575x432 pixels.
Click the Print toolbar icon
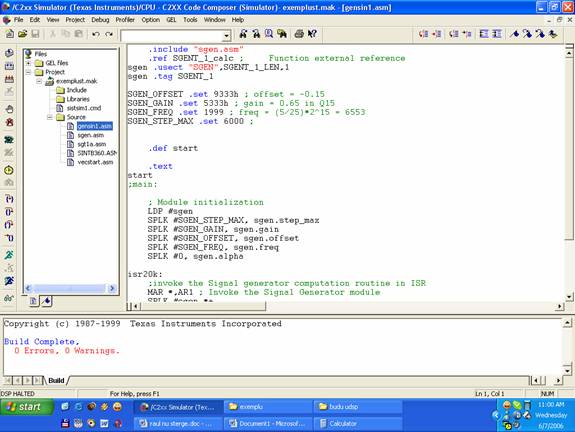point(299,34)
